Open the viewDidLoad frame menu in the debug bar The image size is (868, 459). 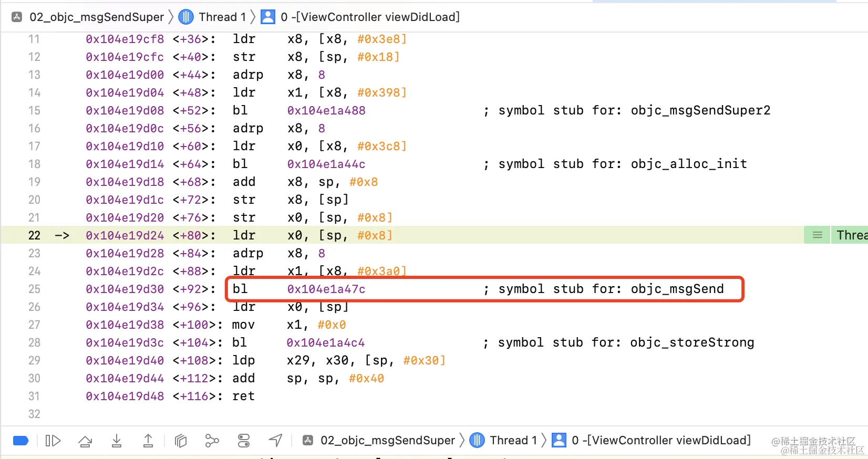tap(661, 440)
